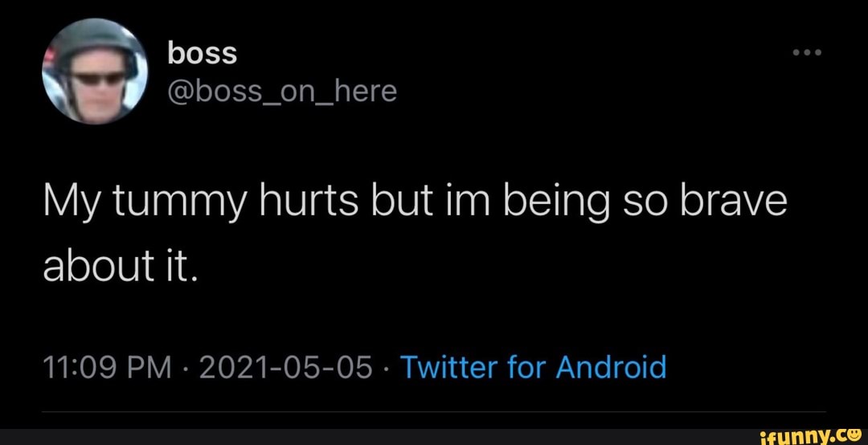The width and height of the screenshot is (868, 445).
Task: Click the ifunny.co watermark logo
Action: [806, 435]
